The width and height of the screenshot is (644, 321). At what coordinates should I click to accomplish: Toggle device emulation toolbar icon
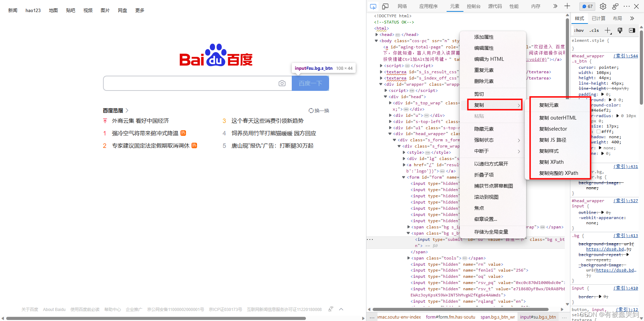pyautogui.click(x=385, y=6)
